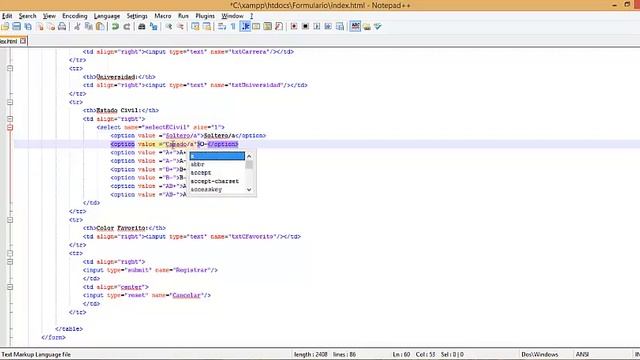Open Find with the binoculars icon
Image resolution: width=640 pixels, height=360 pixels.
coord(142,27)
